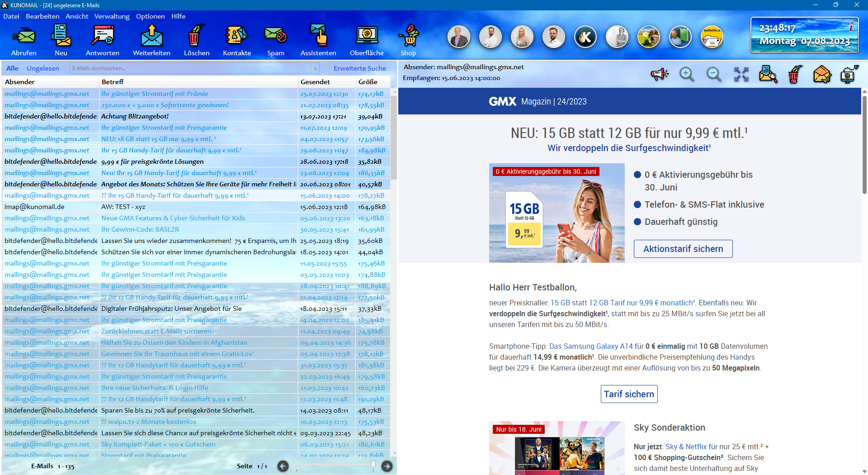
Task: Click the KUNOMAIL K logo avatar
Action: [585, 37]
